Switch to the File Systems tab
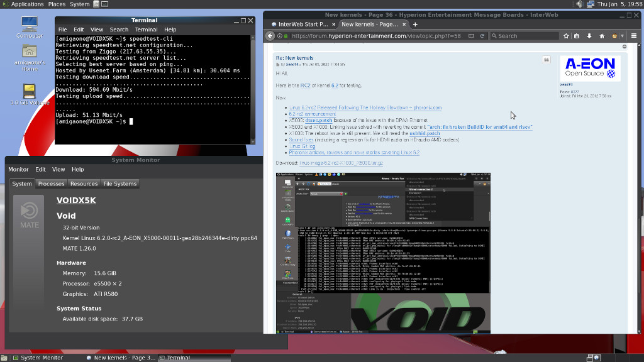The image size is (644, 362). [x=120, y=184]
